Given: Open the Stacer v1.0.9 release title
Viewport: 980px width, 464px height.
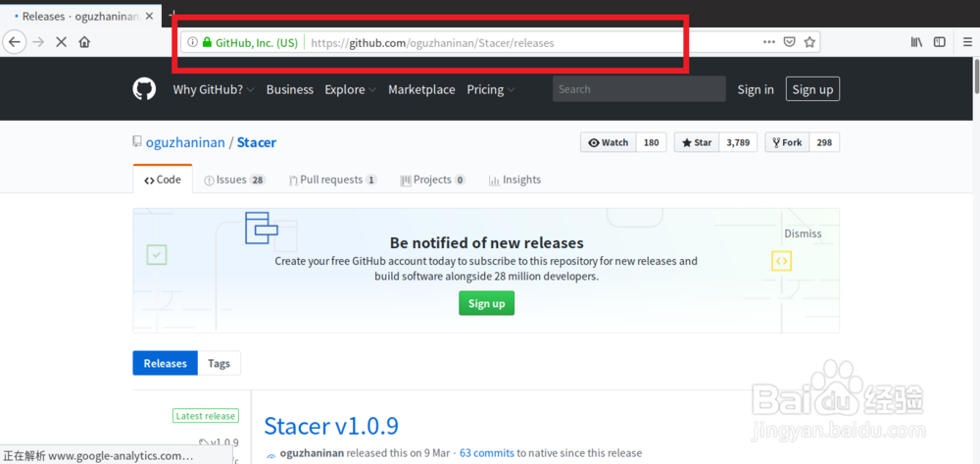Looking at the screenshot, I should tap(331, 426).
